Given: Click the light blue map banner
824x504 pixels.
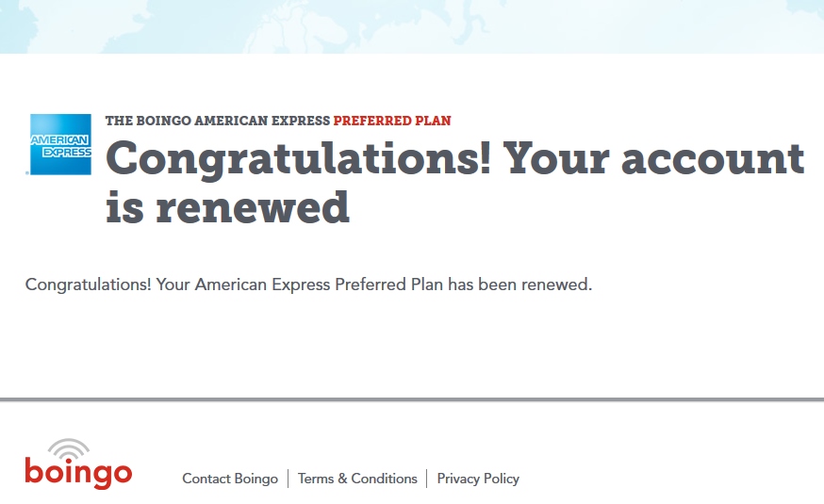Looking at the screenshot, I should coord(412,25).
